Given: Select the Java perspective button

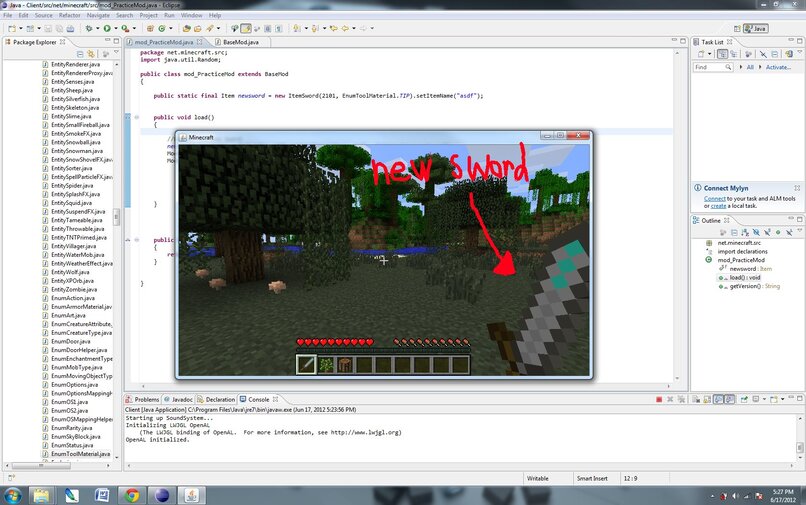Looking at the screenshot, I should click(x=757, y=29).
